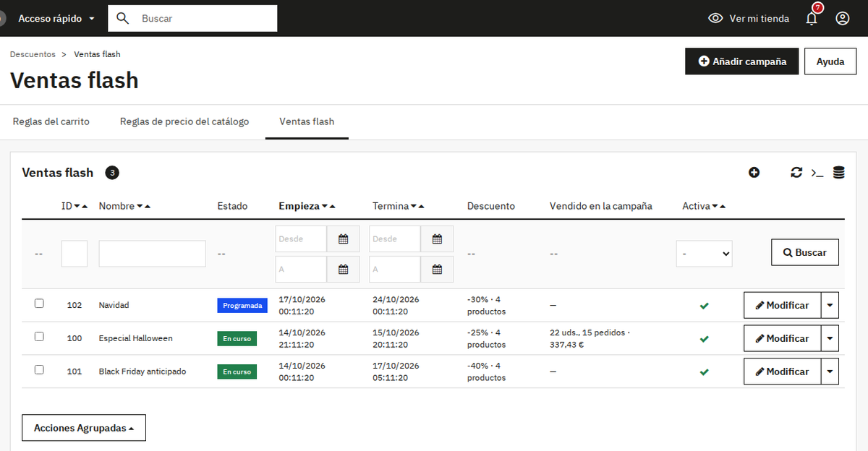Image resolution: width=868 pixels, height=451 pixels.
Task: Focus Empieza Desde date field
Action: 302,239
